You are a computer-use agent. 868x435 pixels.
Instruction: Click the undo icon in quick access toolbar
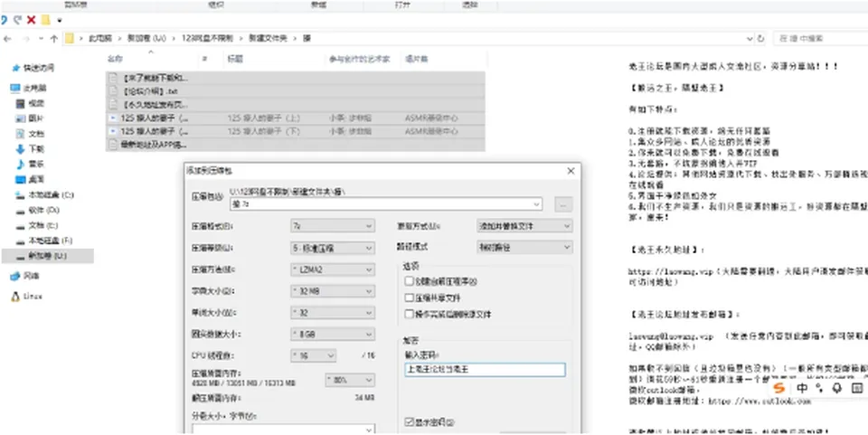click(4, 21)
